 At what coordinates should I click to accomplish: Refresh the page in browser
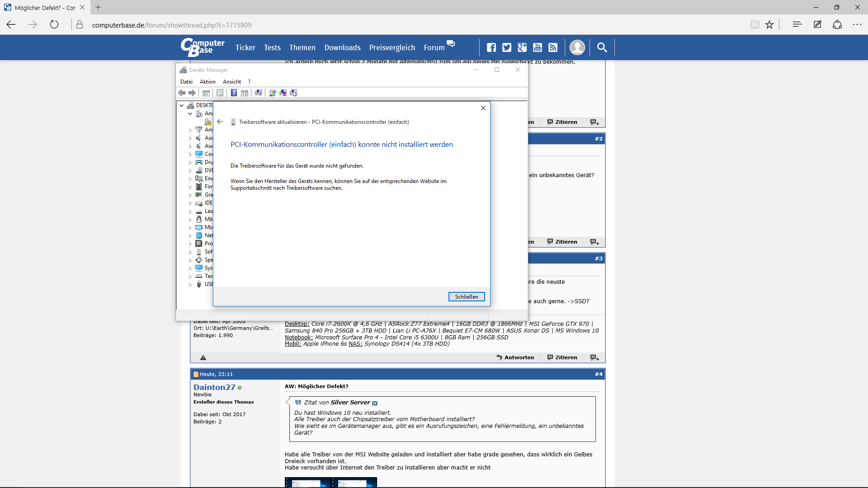tap(54, 25)
